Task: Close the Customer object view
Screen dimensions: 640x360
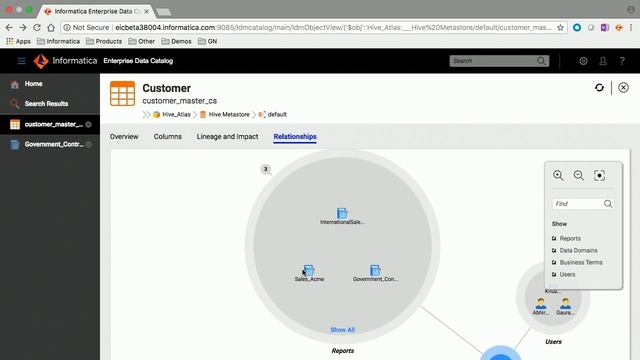Action: click(623, 87)
